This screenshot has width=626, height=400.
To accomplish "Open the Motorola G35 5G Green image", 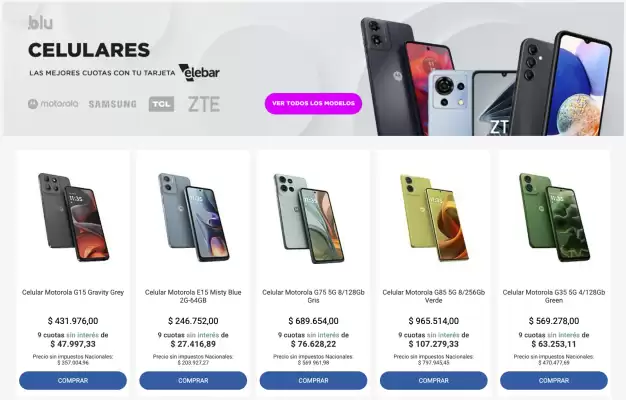I will click(554, 218).
